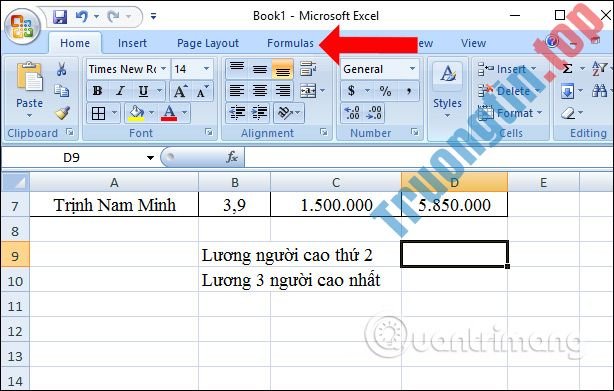The image size is (614, 391).
Task: Grow font size with large A icon
Action: click(x=180, y=92)
